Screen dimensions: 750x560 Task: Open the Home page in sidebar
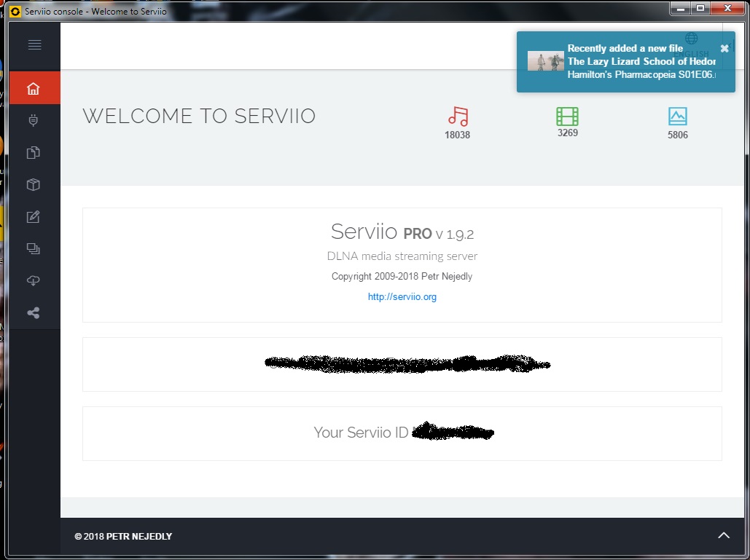coord(33,89)
